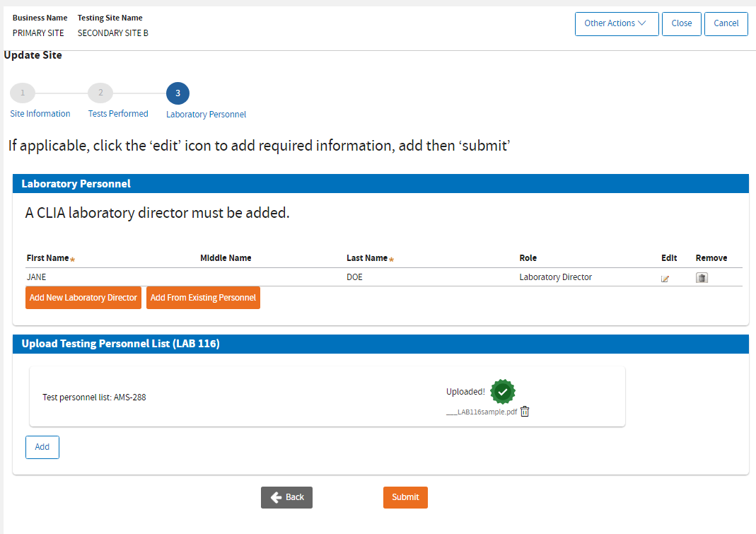Screen dimensions: 756x534
Task: Go to step 2 circle
Action: (x=100, y=93)
